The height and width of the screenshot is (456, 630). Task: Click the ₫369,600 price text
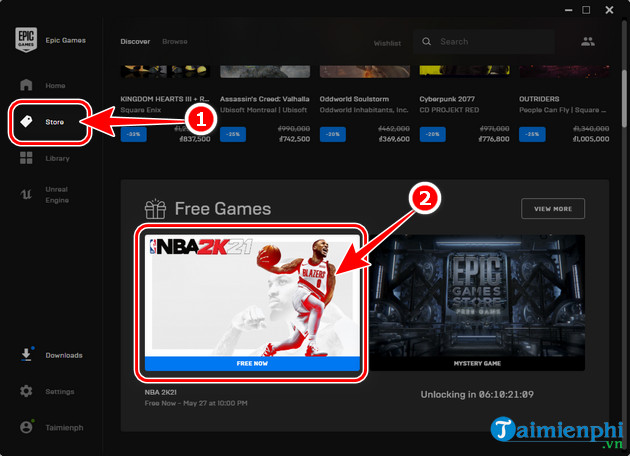394,139
